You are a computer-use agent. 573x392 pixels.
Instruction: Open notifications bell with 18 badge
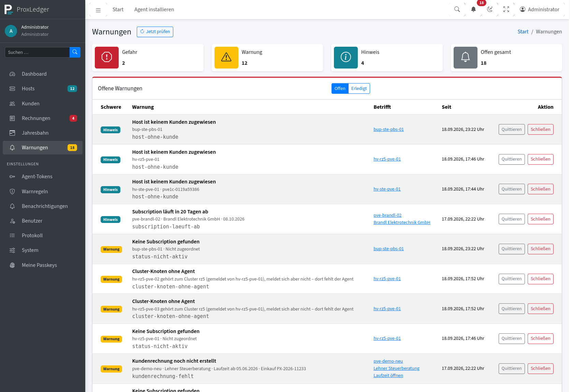coord(473,10)
